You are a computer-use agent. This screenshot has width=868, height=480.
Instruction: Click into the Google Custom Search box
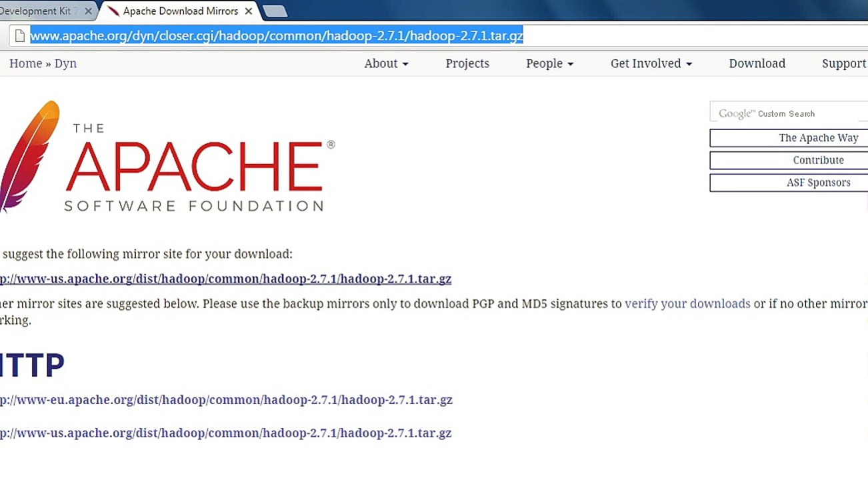pos(789,113)
